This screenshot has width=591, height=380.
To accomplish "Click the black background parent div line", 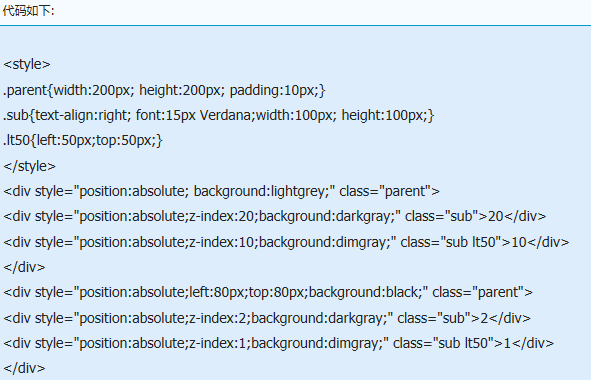I will pos(268,293).
